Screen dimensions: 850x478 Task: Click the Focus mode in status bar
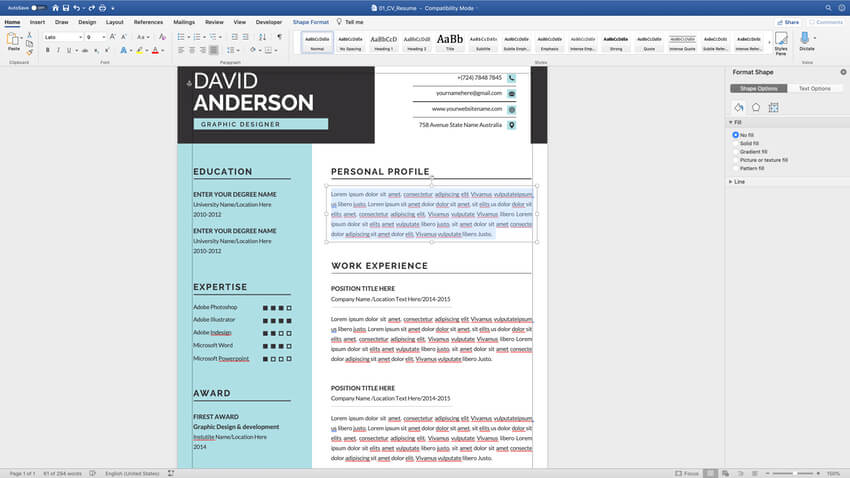tap(687, 474)
